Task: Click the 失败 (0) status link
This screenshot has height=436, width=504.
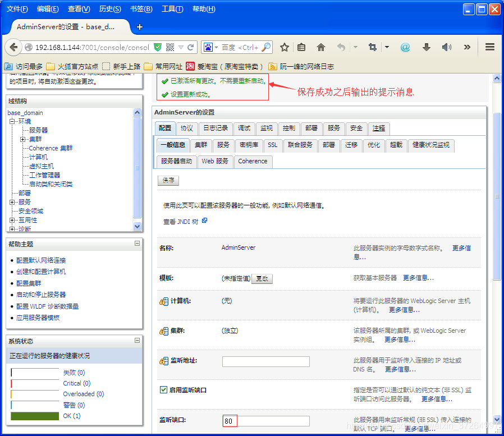Action: pyautogui.click(x=74, y=373)
